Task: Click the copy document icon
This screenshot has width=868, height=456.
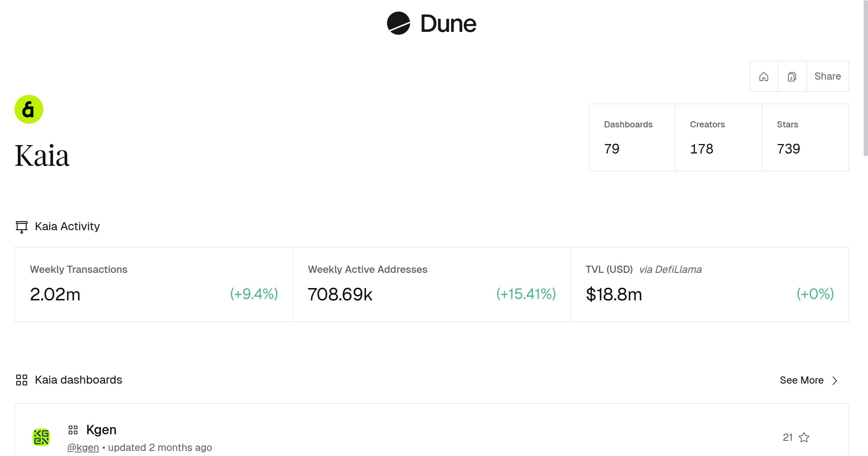Action: coord(792,77)
